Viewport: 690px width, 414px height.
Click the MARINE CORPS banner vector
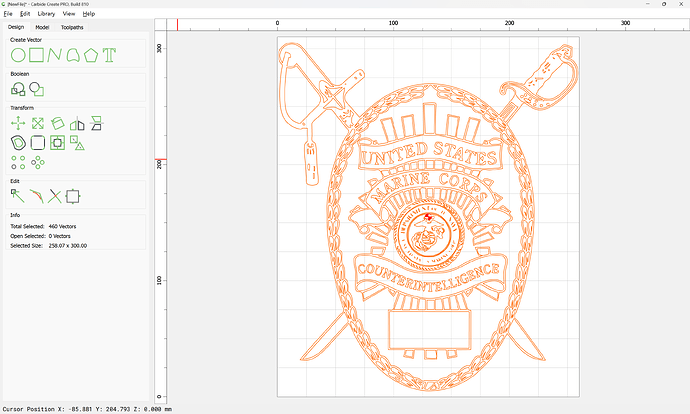(429, 186)
